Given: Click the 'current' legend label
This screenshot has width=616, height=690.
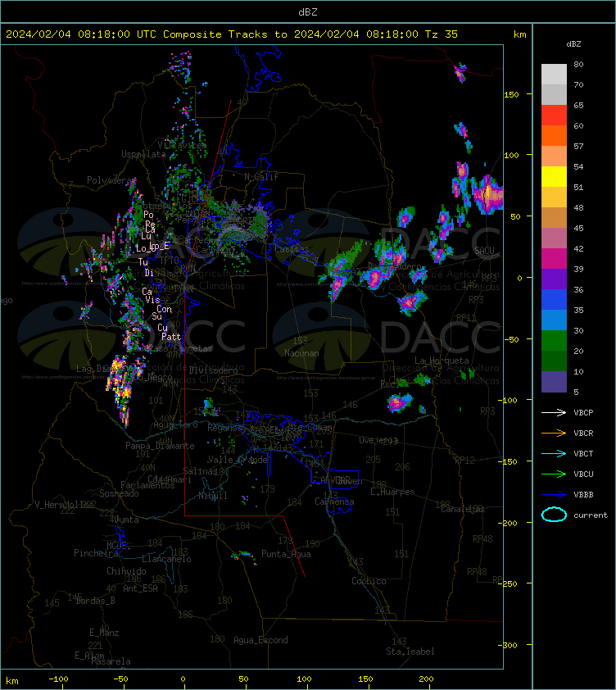Looking at the screenshot, I should (591, 515).
